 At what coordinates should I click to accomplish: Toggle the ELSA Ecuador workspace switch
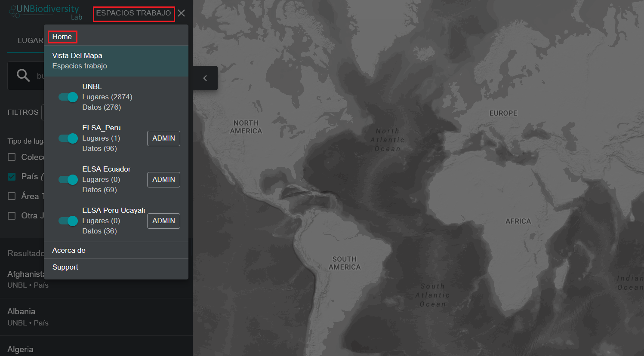(x=68, y=180)
